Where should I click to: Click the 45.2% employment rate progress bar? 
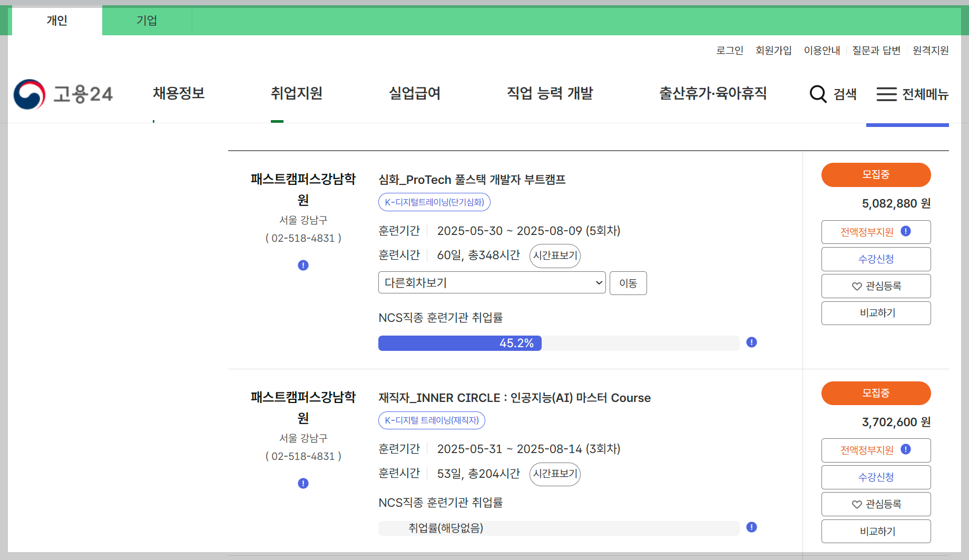(x=559, y=343)
